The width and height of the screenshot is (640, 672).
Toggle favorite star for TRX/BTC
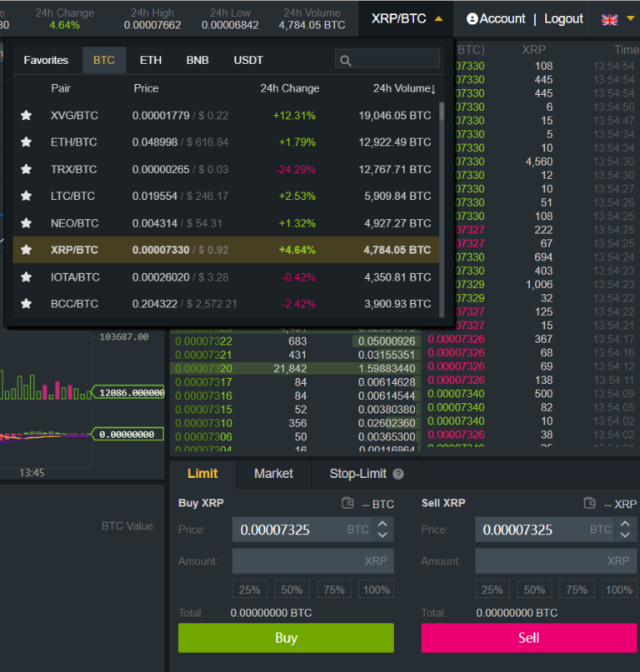click(x=26, y=169)
